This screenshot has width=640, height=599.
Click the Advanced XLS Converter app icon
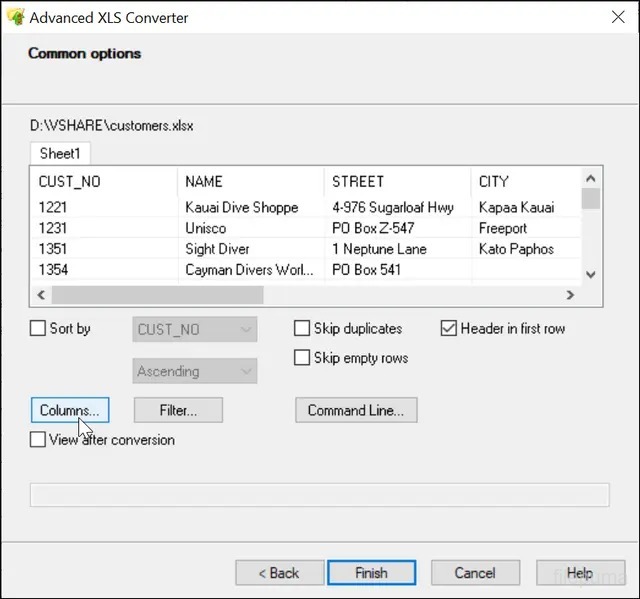(16, 17)
